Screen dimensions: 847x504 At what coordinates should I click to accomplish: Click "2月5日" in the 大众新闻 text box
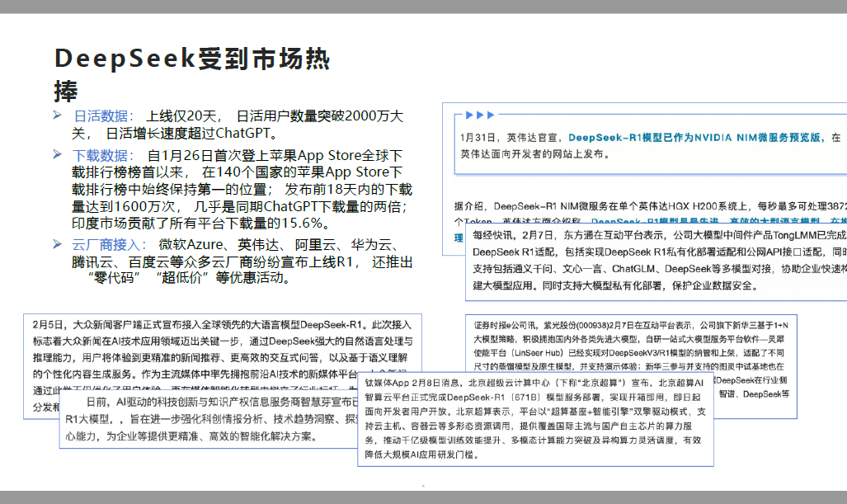[x=48, y=325]
